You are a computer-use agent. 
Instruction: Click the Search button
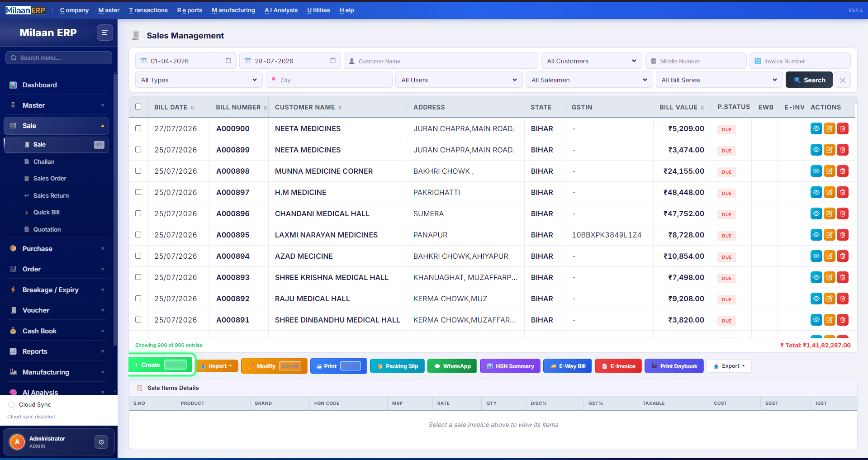[809, 80]
